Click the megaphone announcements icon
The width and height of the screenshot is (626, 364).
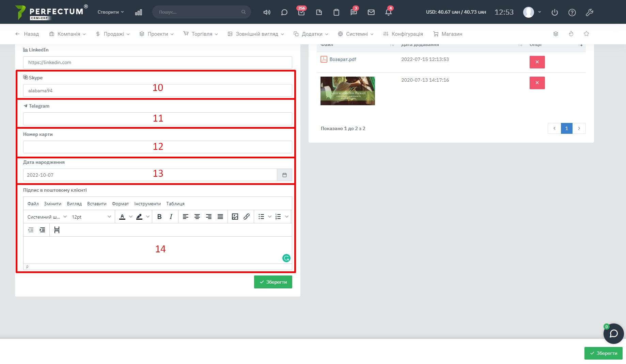[x=267, y=12]
